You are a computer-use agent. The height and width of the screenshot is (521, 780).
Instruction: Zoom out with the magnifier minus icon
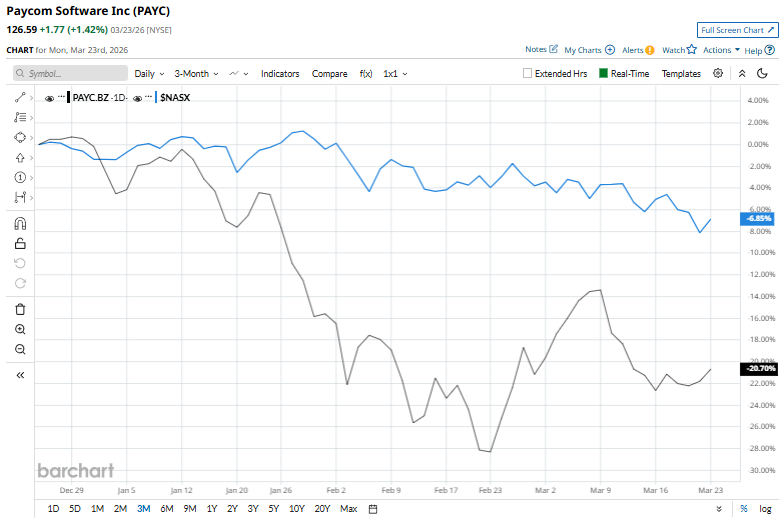(x=20, y=349)
